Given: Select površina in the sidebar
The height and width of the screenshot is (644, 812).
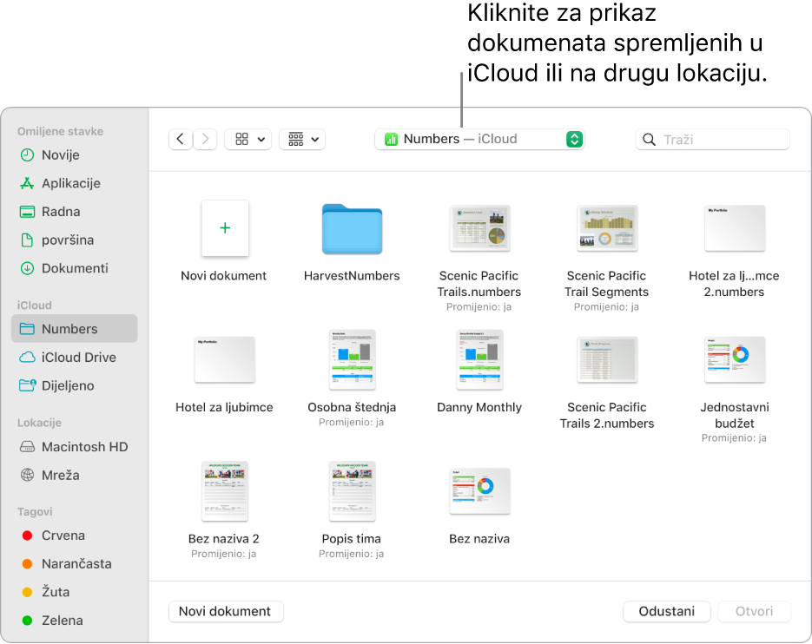Looking at the screenshot, I should (x=74, y=240).
